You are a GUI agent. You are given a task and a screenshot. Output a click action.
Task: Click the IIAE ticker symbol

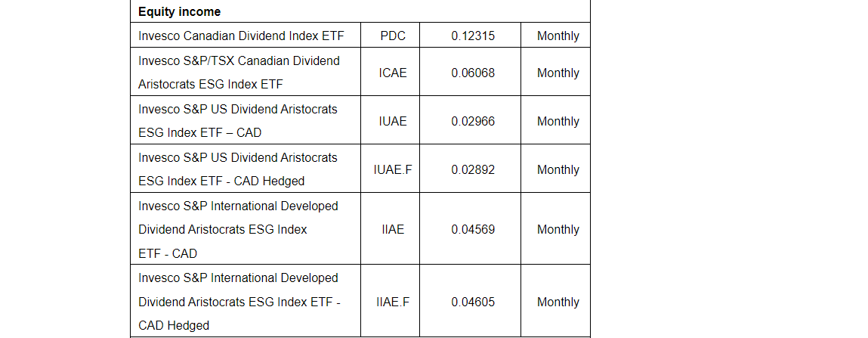[393, 229]
